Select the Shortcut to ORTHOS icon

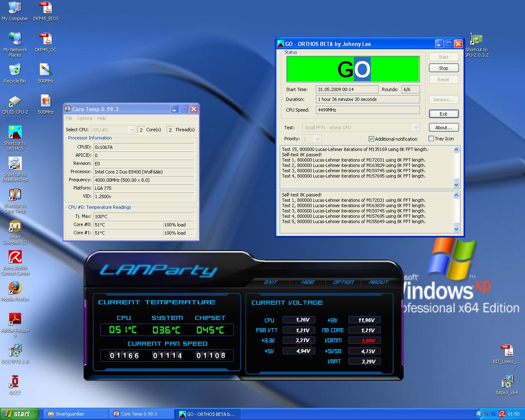pos(15,138)
